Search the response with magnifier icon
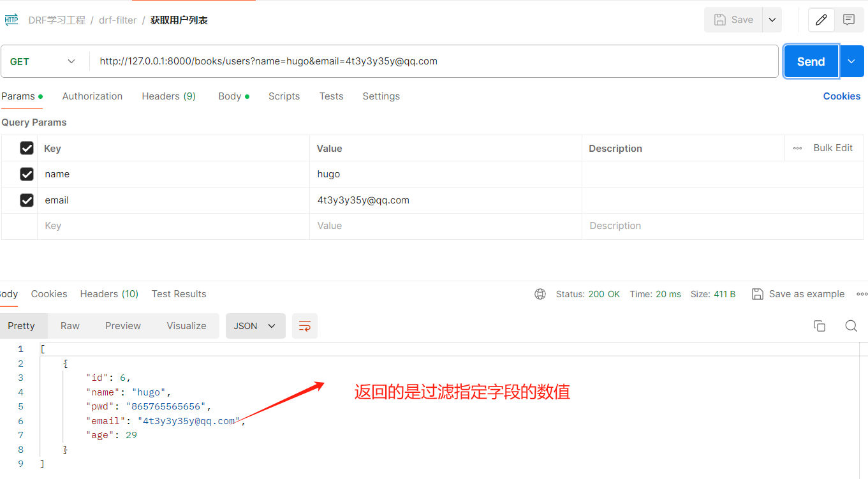868x479 pixels. pyautogui.click(x=851, y=326)
